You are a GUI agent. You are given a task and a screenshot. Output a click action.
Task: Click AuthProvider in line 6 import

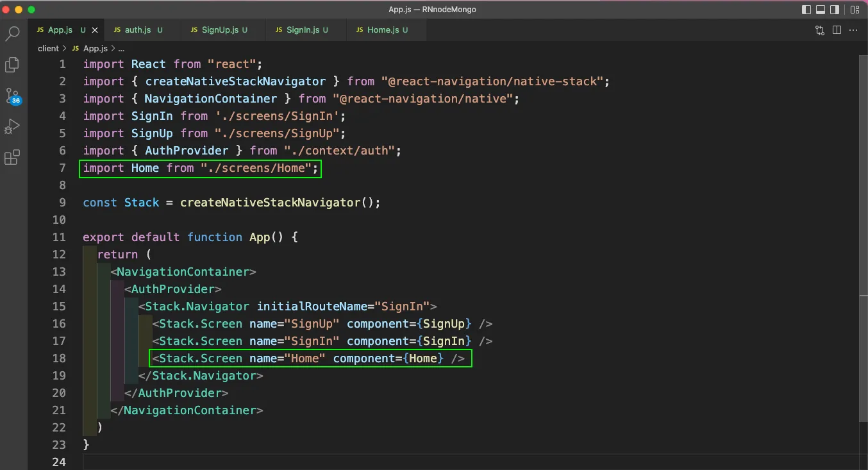(x=187, y=151)
